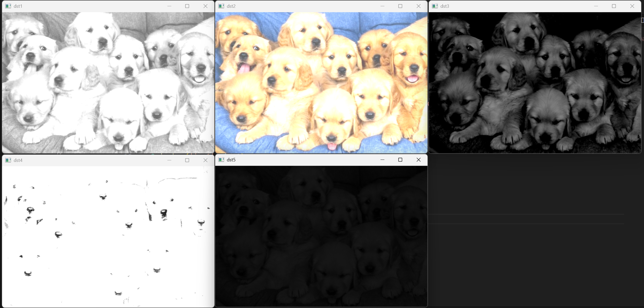Image resolution: width=644 pixels, height=308 pixels.
Task: Click the dst3 title bar text
Action: [x=445, y=6]
